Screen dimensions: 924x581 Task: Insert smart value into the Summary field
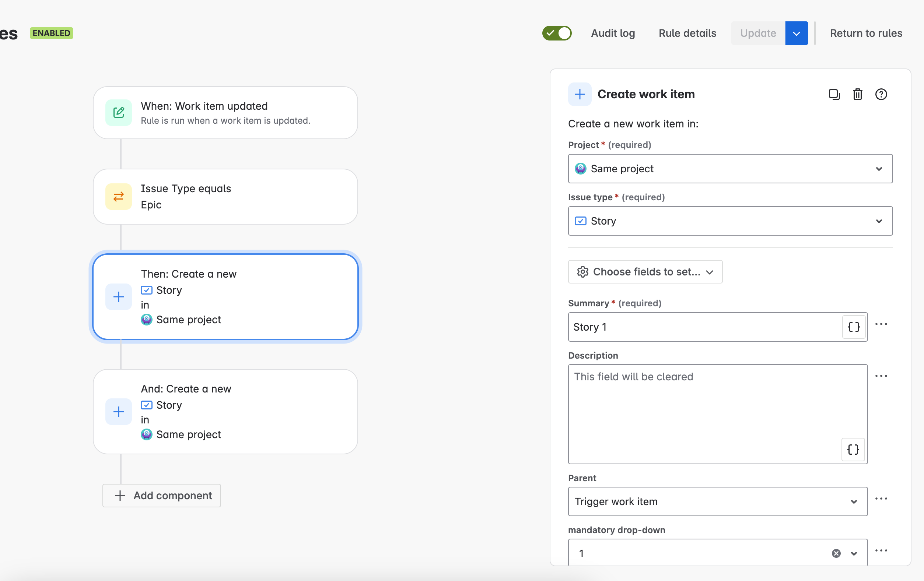coord(853,327)
